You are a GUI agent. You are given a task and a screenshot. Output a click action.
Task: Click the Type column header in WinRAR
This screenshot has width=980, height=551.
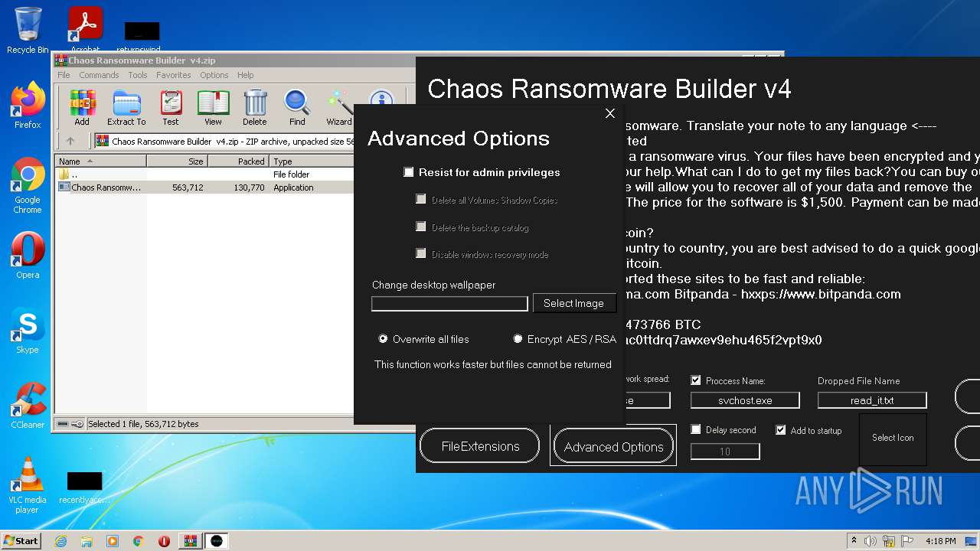click(312, 161)
